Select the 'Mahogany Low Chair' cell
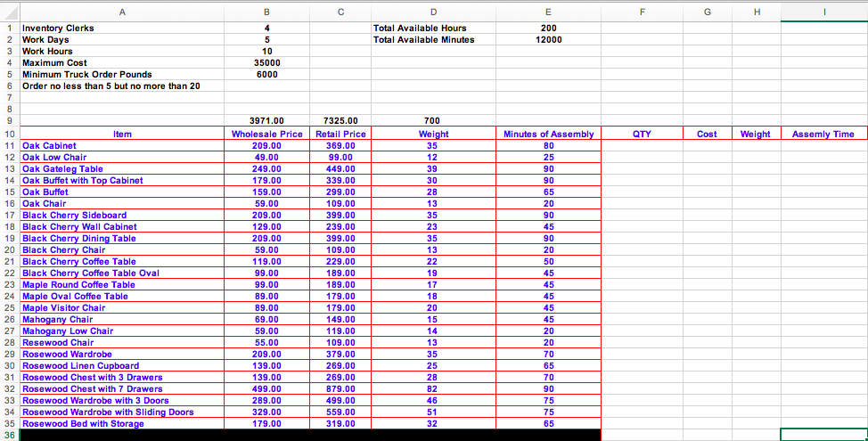 [122, 331]
